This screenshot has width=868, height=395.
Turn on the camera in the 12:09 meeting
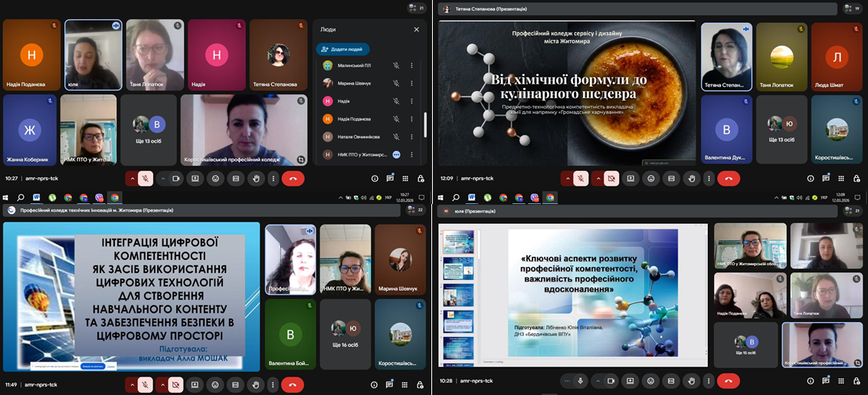(x=611, y=179)
